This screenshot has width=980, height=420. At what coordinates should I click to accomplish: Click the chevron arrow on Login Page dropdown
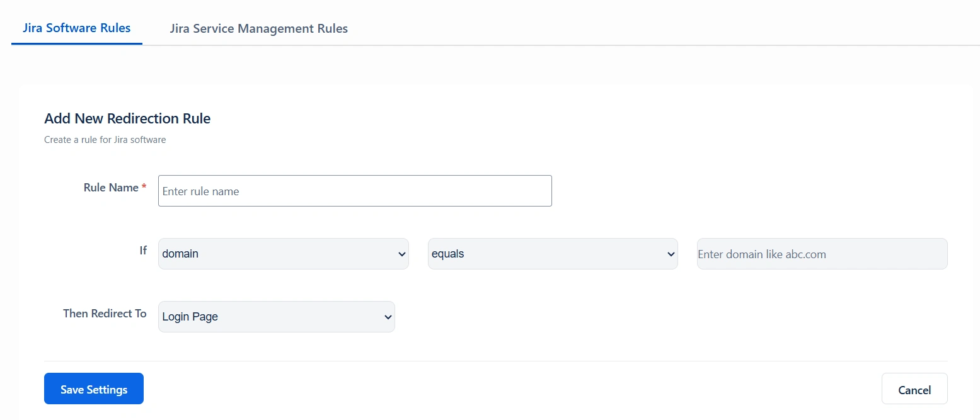(x=388, y=317)
